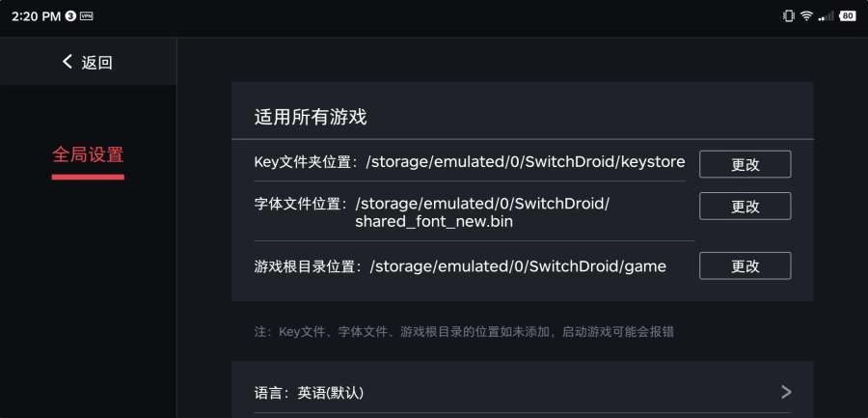Viewport: 868px width, 418px height.
Task: Tap the Wi-Fi status icon
Action: [806, 16]
